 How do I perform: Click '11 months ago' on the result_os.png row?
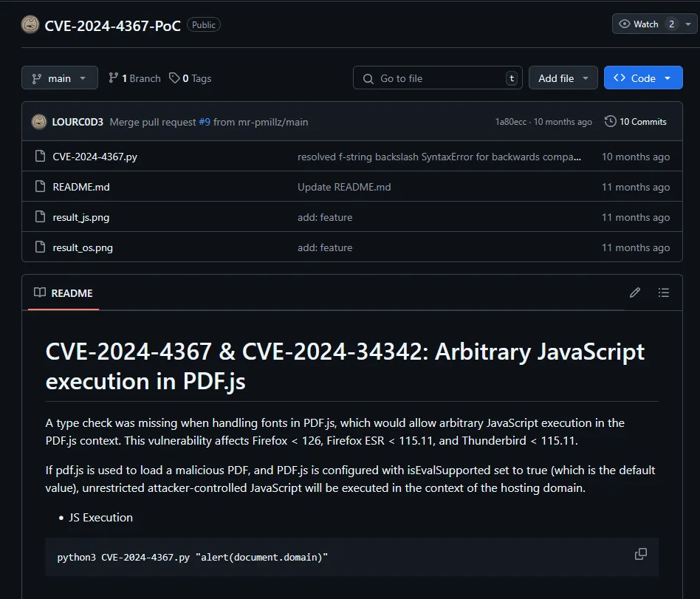coord(636,248)
